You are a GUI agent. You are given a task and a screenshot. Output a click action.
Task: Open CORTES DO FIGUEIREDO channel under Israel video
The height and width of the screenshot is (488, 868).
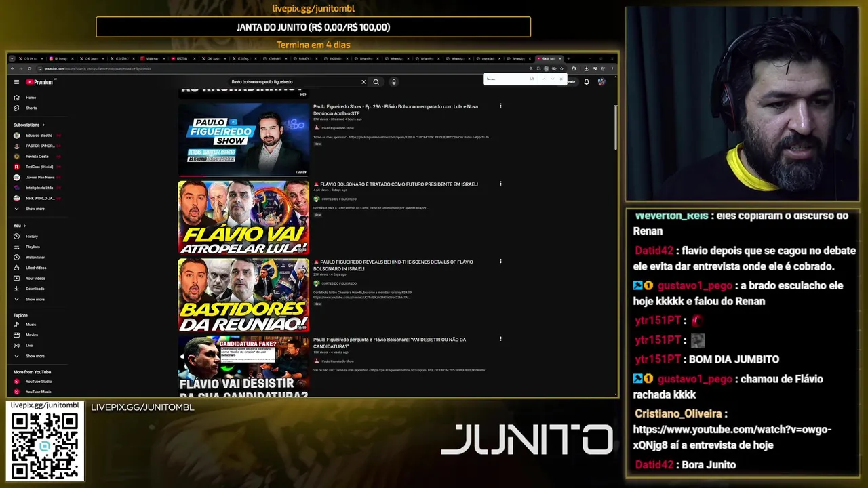338,199
